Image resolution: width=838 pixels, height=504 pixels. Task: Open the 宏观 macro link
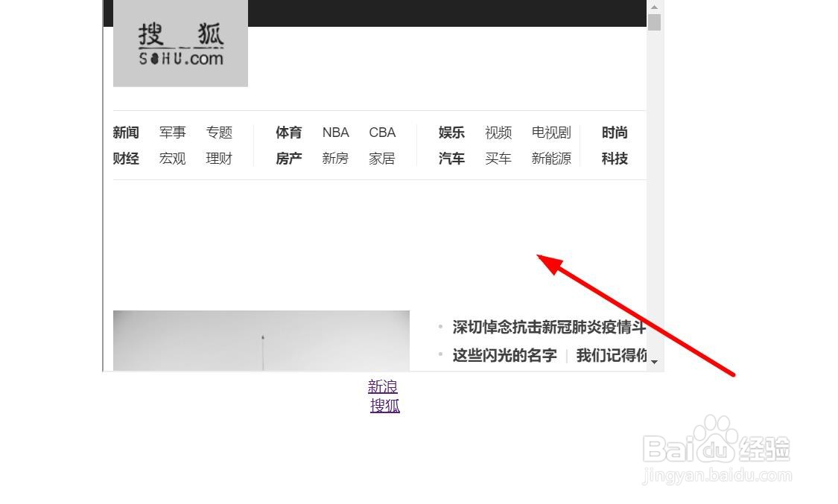(173, 159)
